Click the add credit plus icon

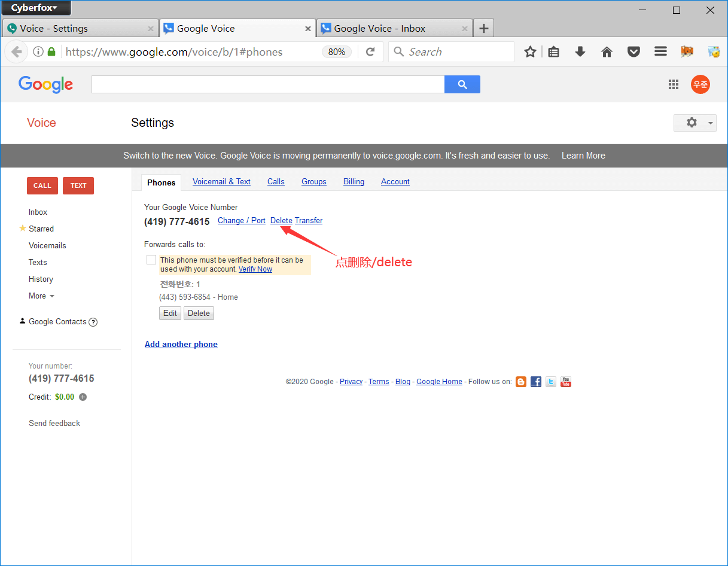click(83, 397)
